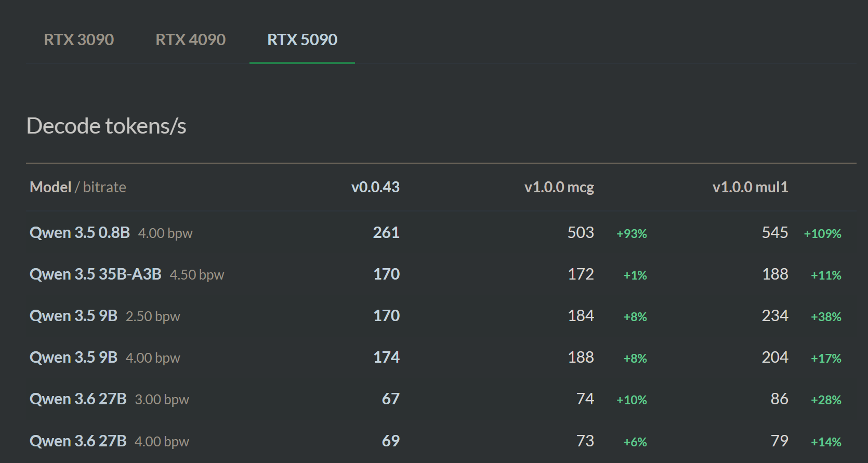This screenshot has width=868, height=463.
Task: Click "4.00 bpw" beside Qwen 3.6 27B
Action: tap(162, 442)
